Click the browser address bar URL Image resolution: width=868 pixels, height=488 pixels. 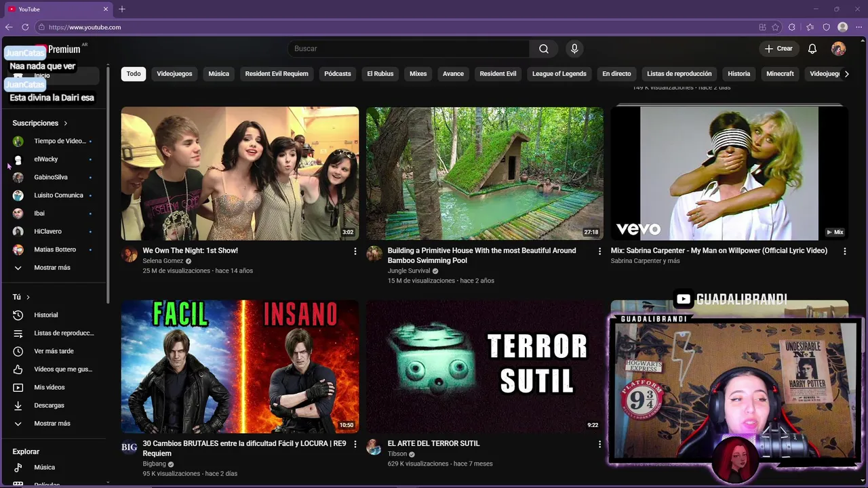click(x=85, y=27)
